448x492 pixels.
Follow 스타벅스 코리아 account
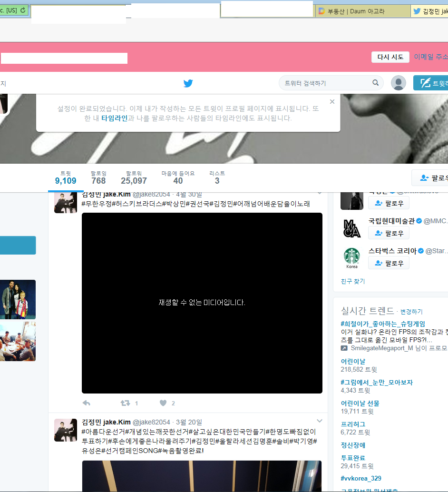[x=389, y=263]
